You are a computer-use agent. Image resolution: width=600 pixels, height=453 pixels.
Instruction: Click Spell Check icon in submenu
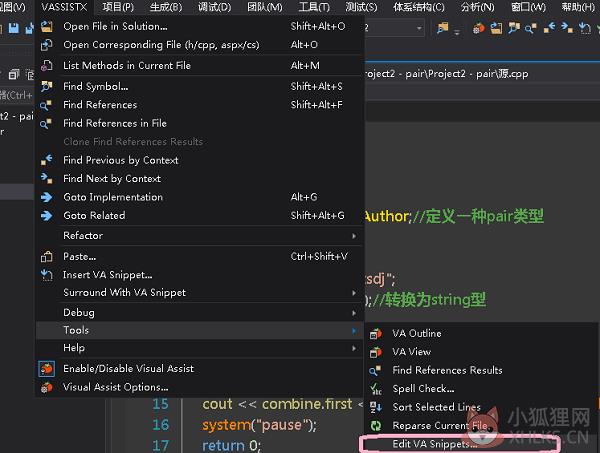pyautogui.click(x=375, y=389)
